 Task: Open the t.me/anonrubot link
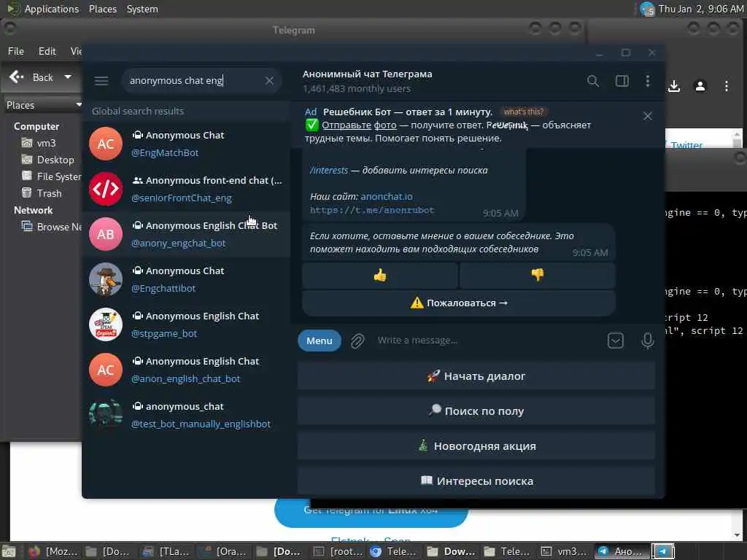coord(372,209)
